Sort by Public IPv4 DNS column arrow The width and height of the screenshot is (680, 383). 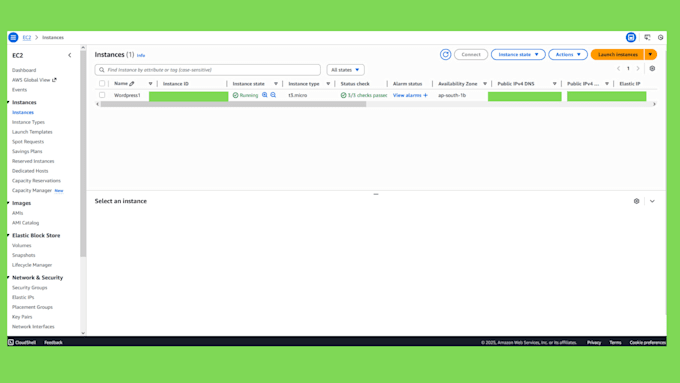pyautogui.click(x=554, y=84)
